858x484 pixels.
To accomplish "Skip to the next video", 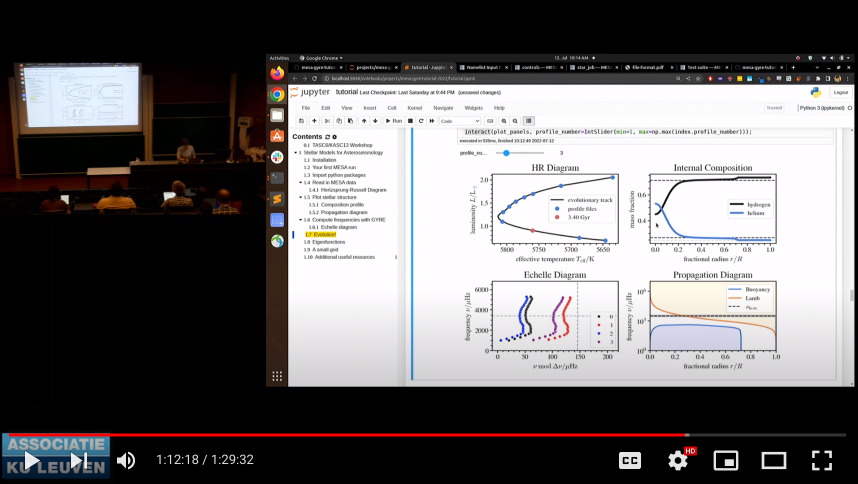I will (79, 460).
